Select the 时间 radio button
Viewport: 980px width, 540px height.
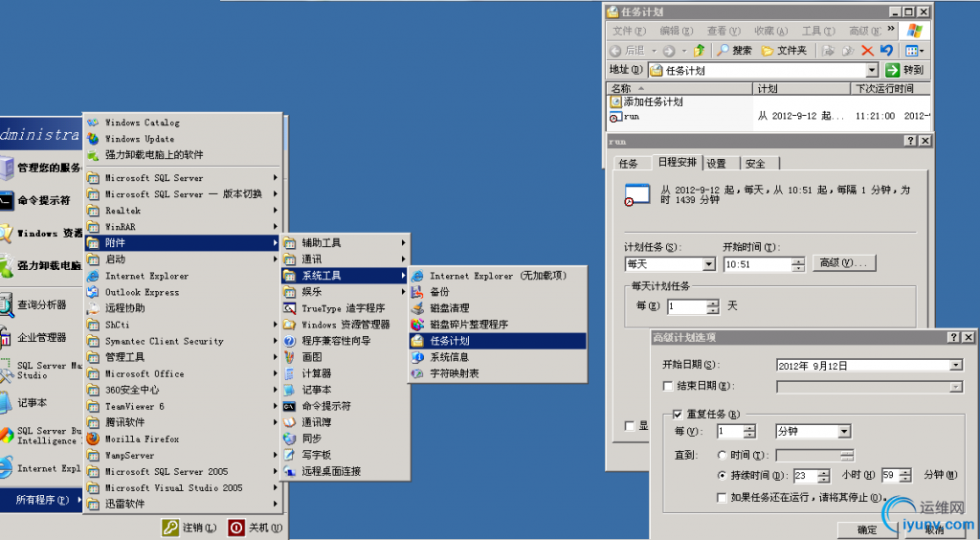point(722,455)
